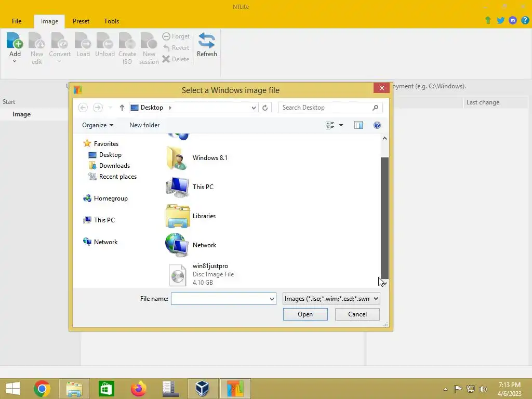Toggle the preview pane
The height and width of the screenshot is (399, 532).
[358, 125]
